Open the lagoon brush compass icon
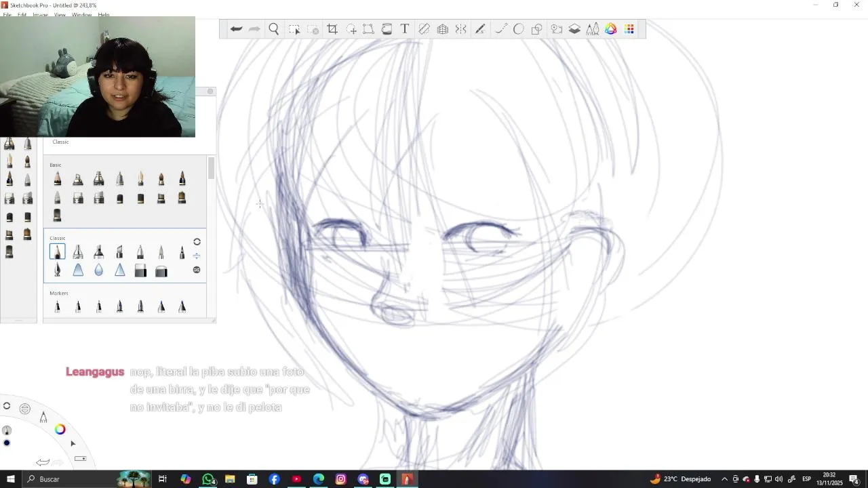This screenshot has width=868, height=488. point(43,417)
